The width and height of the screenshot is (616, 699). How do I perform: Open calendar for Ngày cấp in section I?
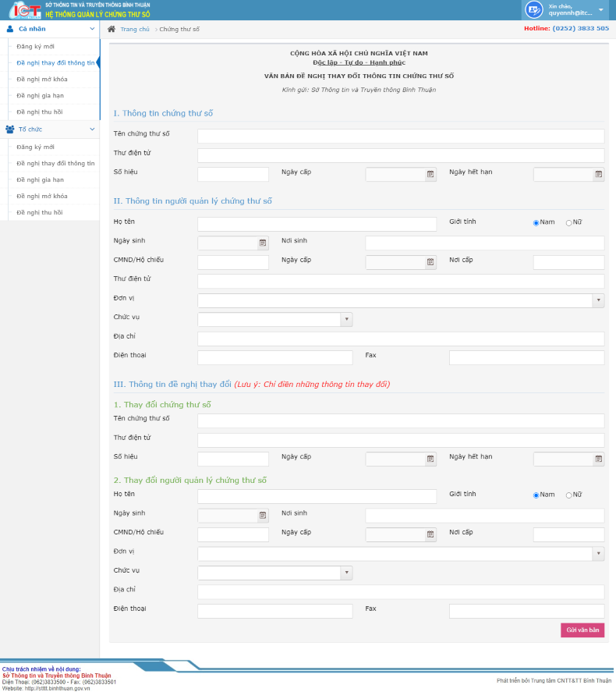[430, 175]
